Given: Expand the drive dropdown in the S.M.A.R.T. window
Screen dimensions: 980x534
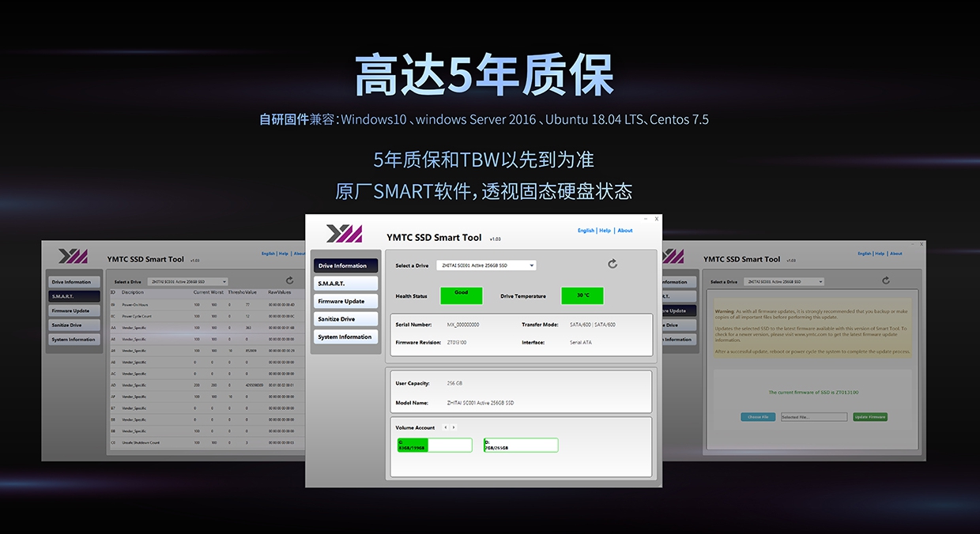Looking at the screenshot, I should 188,282.
